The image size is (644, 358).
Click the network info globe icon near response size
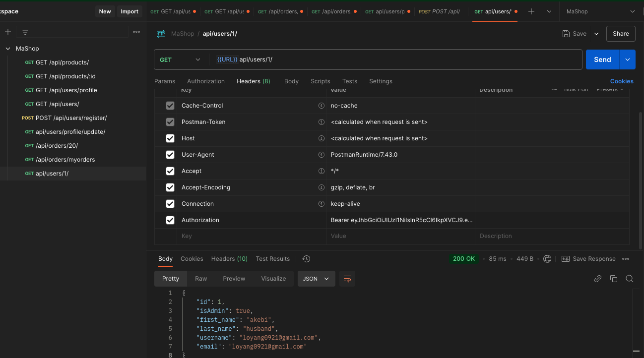[547, 258]
